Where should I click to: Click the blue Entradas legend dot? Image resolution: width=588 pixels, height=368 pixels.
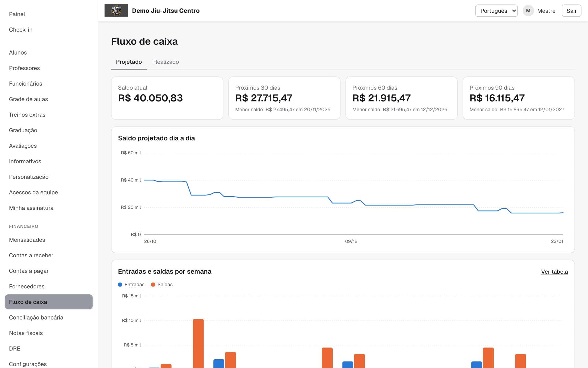(x=120, y=285)
